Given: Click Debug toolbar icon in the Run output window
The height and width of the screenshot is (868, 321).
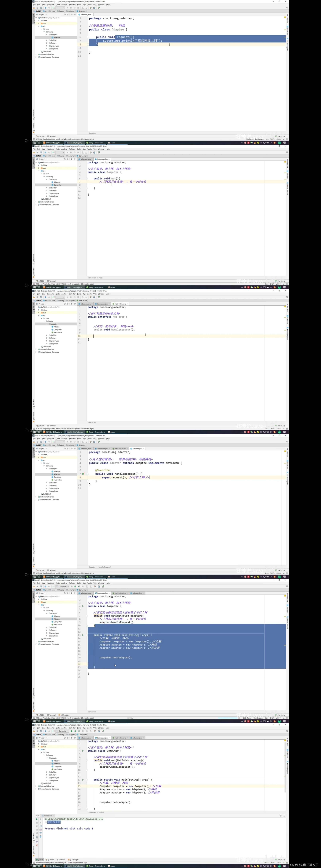Looking at the screenshot, I should coord(75,731).
